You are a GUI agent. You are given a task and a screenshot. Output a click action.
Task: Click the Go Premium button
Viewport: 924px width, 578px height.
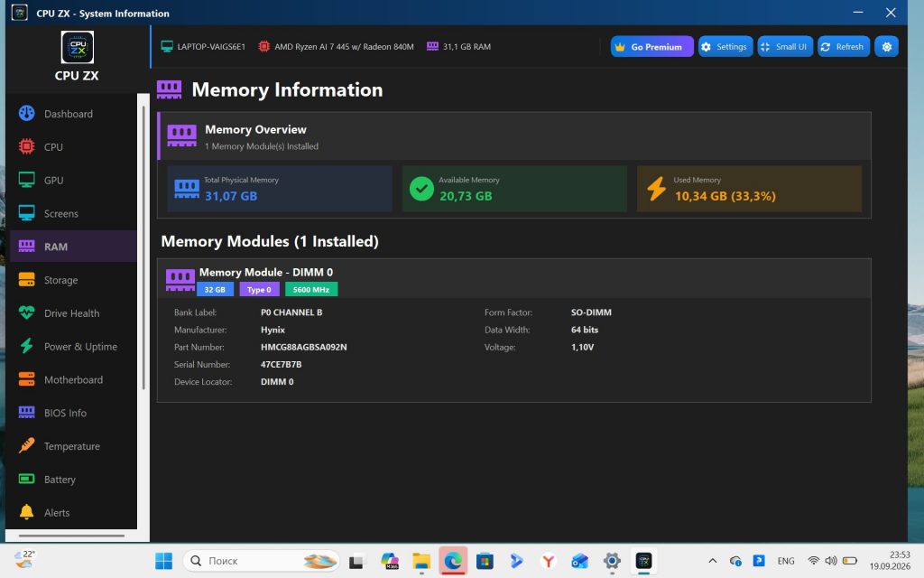click(651, 47)
